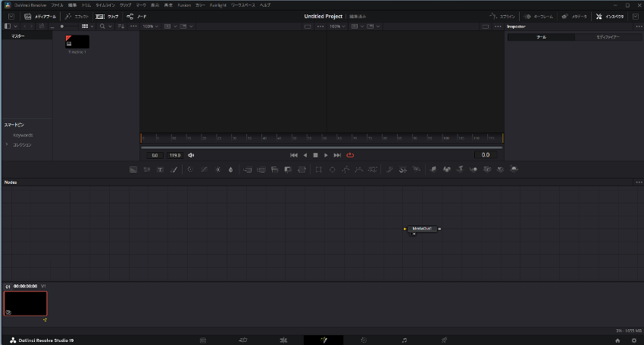
Task: Add an Ellipse mask tool
Action: [x=332, y=169]
